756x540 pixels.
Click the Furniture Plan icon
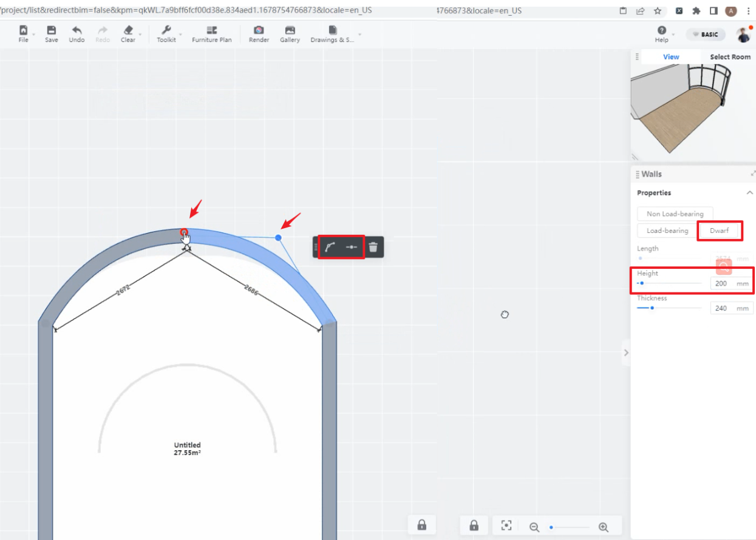(212, 31)
